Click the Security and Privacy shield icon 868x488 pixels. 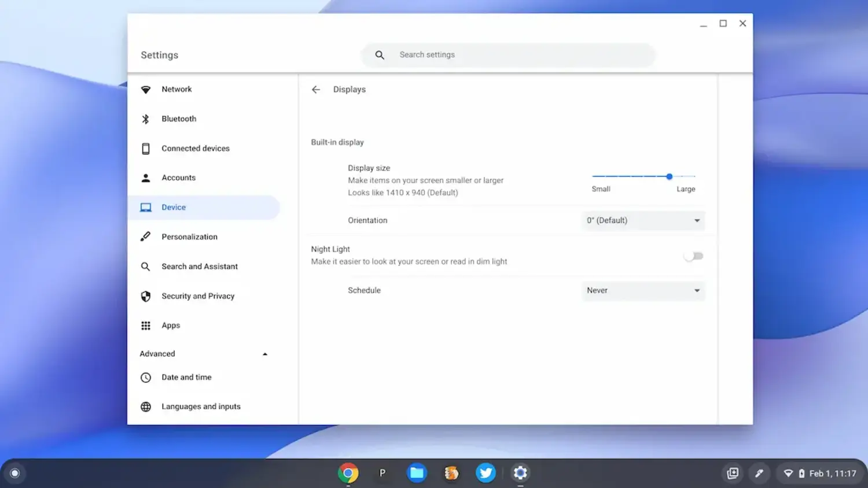pos(146,296)
